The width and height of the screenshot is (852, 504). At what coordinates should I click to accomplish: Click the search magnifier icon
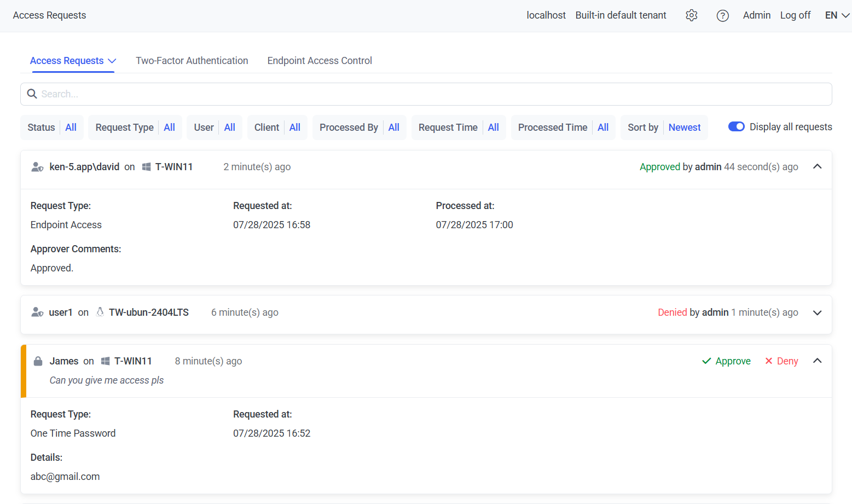(x=32, y=94)
